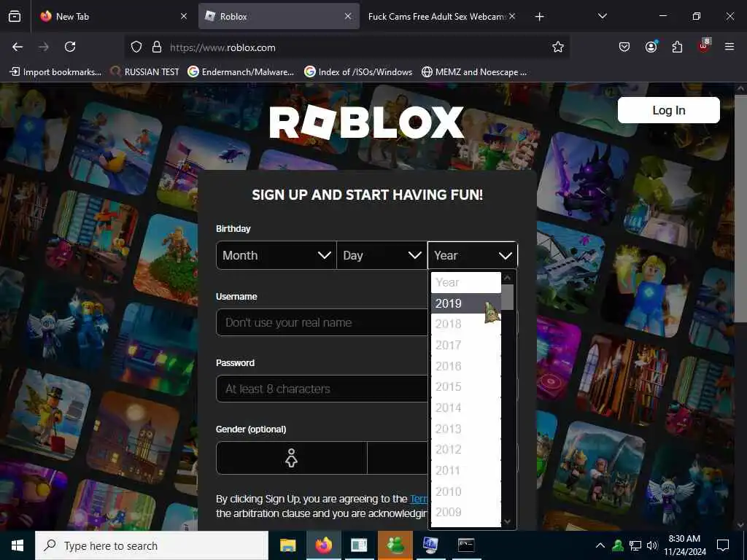Click the green people taskbar app icon
The height and width of the screenshot is (560, 747).
tap(395, 545)
